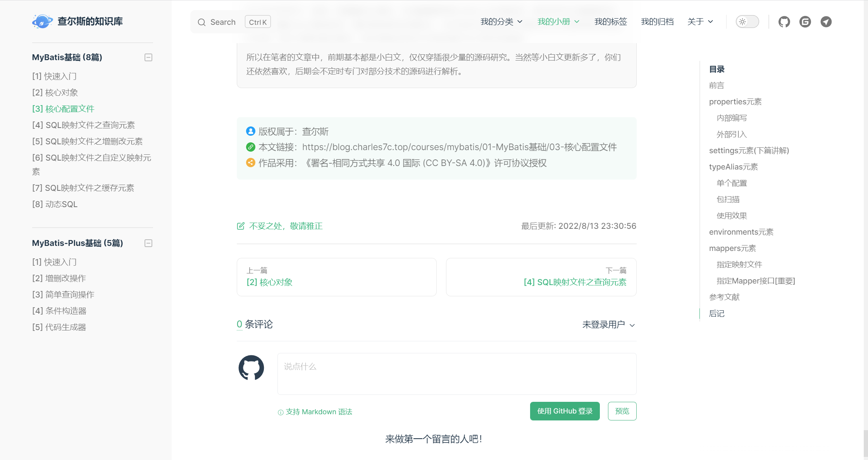This screenshot has width=868, height=460.
Task: Expand the 未登录用户 dropdown
Action: click(x=608, y=325)
